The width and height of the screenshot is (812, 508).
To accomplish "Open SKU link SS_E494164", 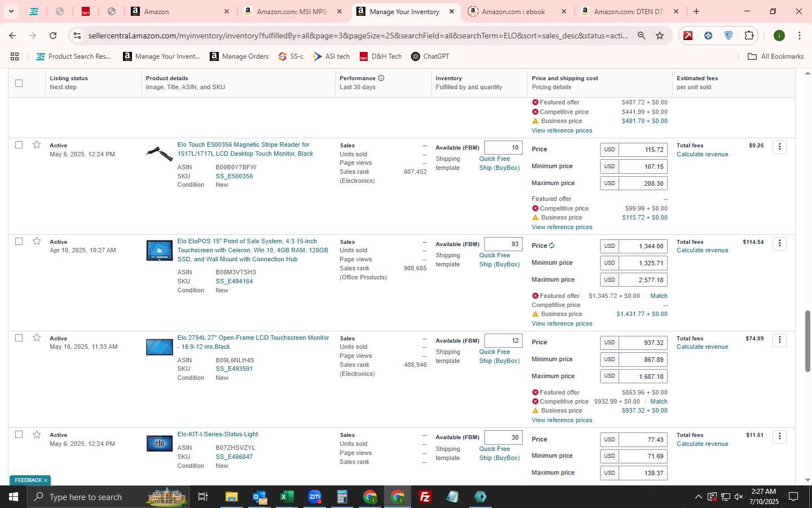I will [x=234, y=281].
